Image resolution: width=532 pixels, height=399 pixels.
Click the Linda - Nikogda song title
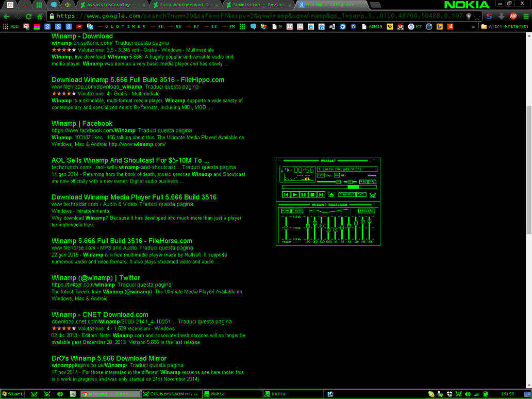pos(340,169)
